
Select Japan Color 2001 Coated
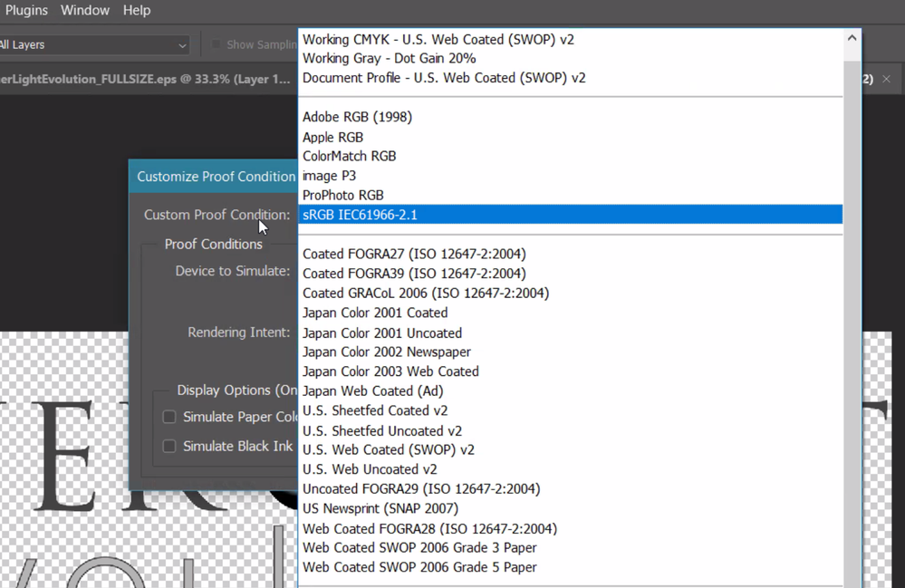click(x=375, y=313)
